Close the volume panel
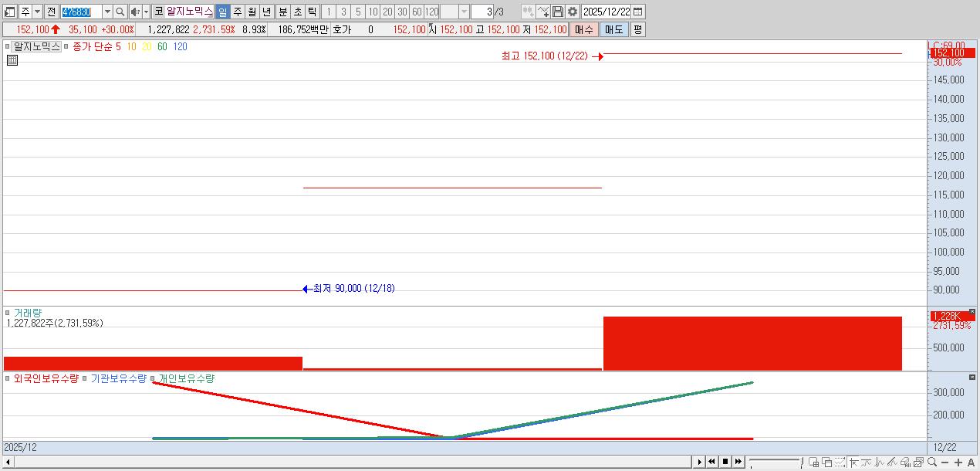Image resolution: width=980 pixels, height=471 pixels. (x=972, y=311)
